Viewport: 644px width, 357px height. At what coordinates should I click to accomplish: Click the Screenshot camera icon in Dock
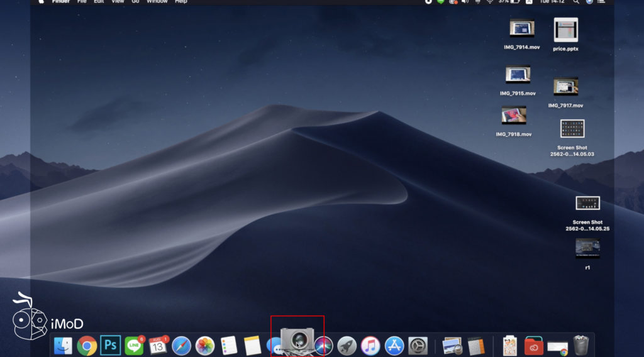pos(297,340)
